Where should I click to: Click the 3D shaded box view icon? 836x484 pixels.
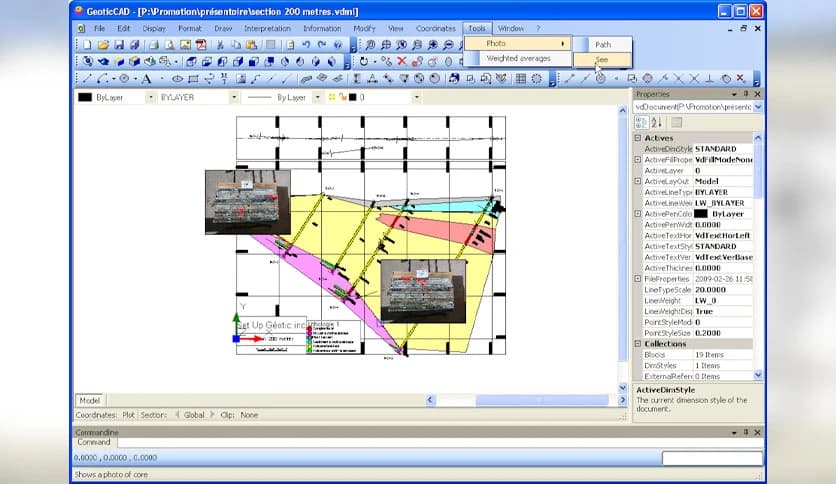click(134, 61)
